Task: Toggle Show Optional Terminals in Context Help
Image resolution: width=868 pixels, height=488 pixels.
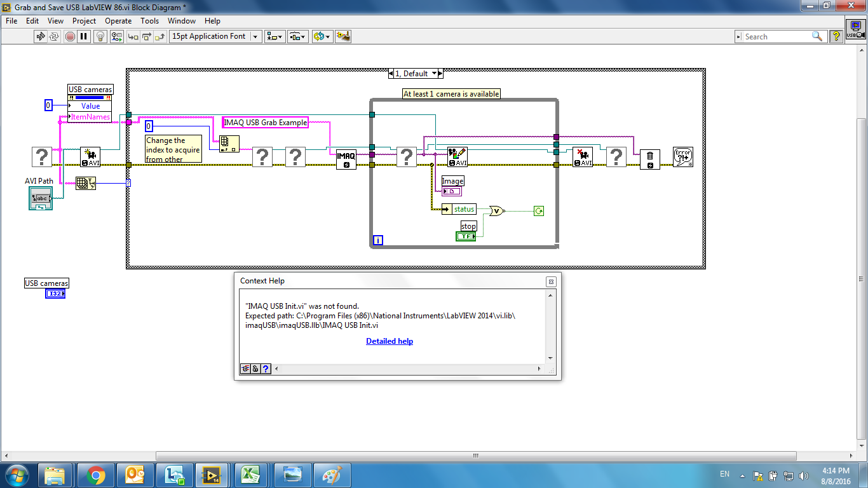Action: [245, 369]
